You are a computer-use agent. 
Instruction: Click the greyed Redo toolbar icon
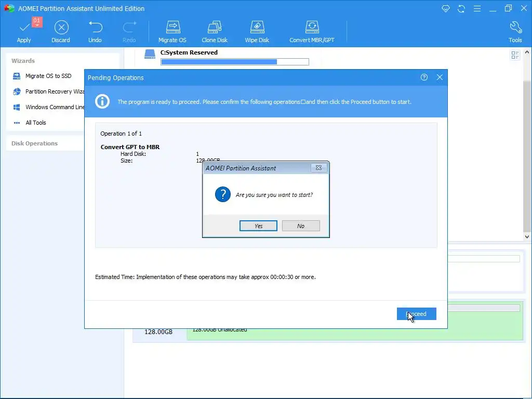click(x=129, y=32)
